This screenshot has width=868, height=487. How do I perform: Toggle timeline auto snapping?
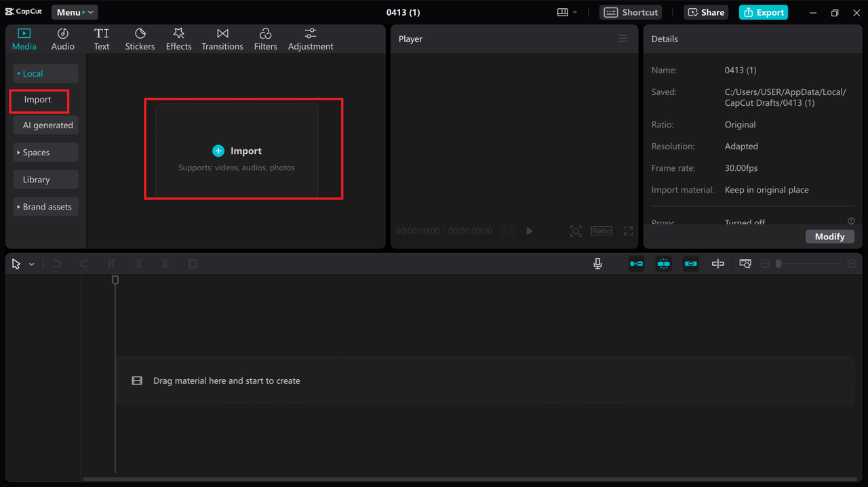tap(664, 264)
